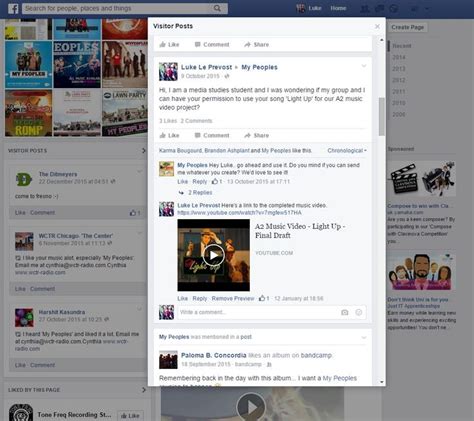474x421 pixels.
Task: Expand the Liked By This Page arrow
Action: [144, 390]
